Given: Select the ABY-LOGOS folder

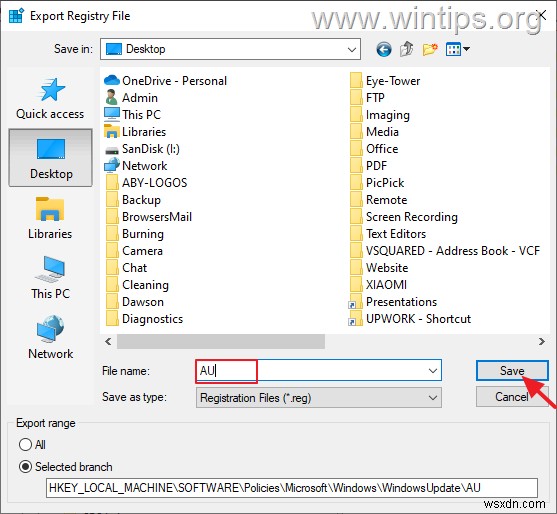Looking at the screenshot, I should click(x=147, y=183).
